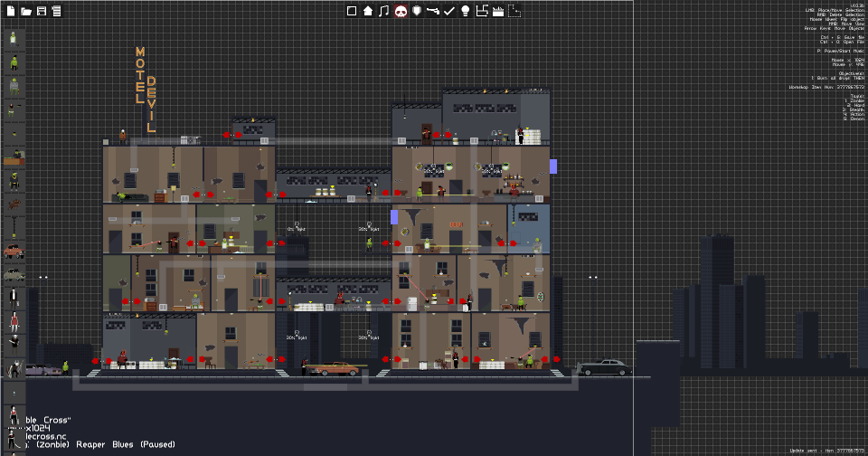Click the 'Update sent' status message
The image size is (868, 456).
pyautogui.click(x=827, y=451)
